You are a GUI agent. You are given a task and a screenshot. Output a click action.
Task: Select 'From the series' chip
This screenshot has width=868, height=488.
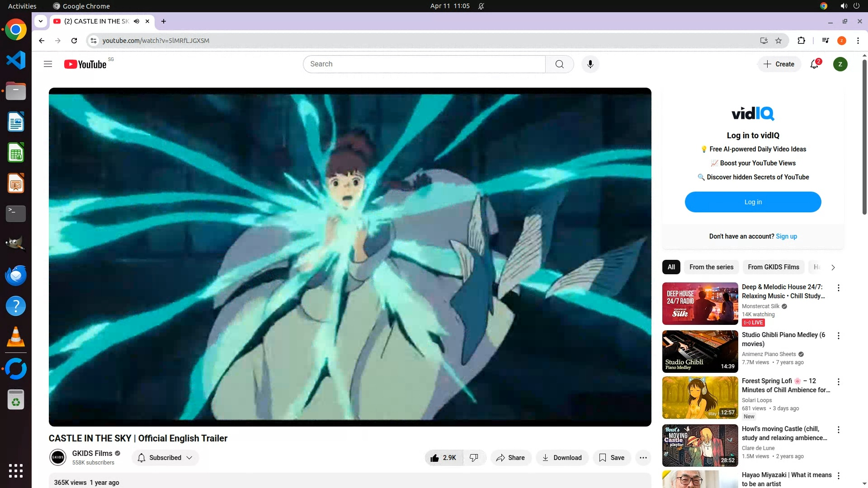711,267
